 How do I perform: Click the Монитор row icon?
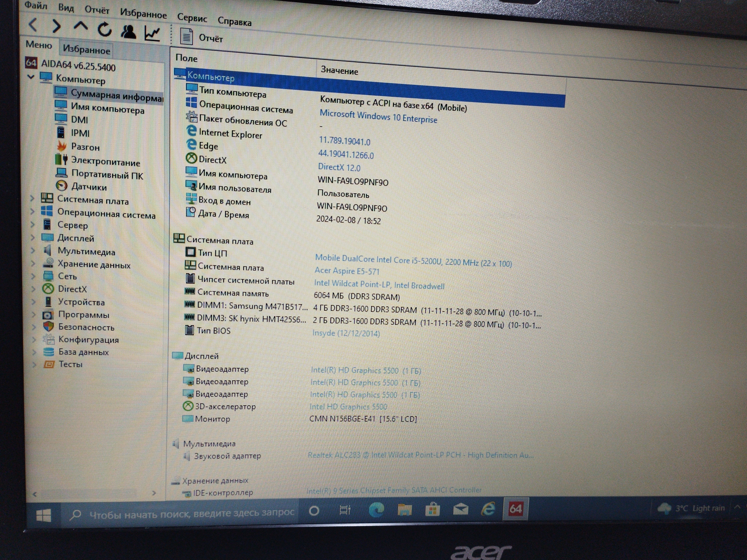point(188,419)
